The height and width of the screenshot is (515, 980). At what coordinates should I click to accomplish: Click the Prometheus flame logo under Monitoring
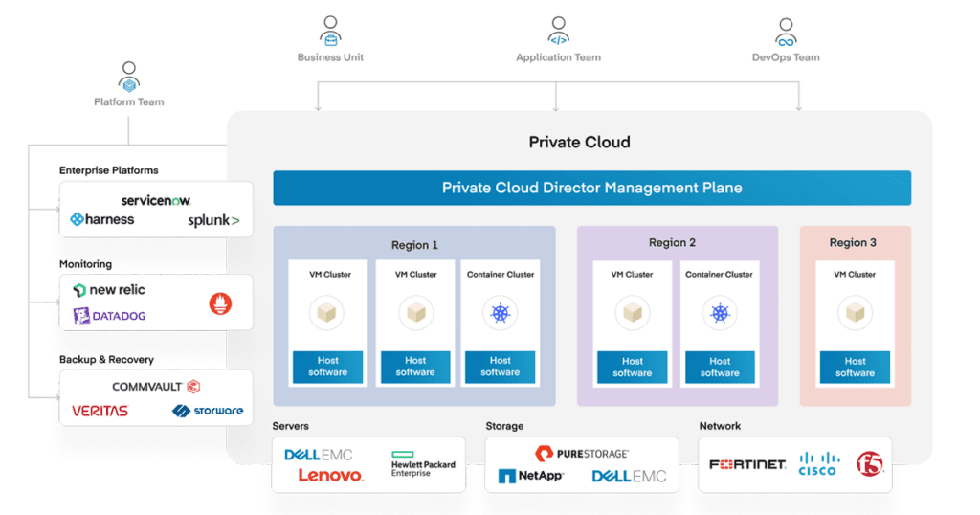[220, 304]
